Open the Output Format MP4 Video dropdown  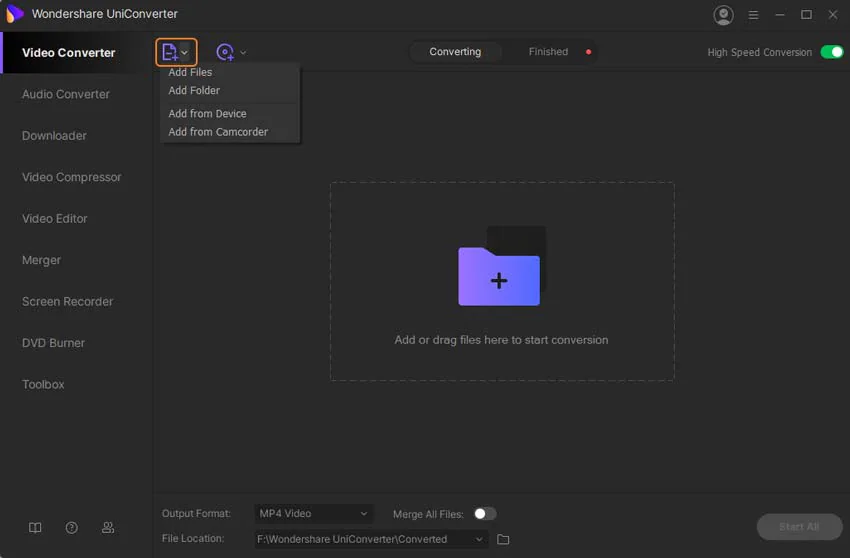pyautogui.click(x=313, y=514)
